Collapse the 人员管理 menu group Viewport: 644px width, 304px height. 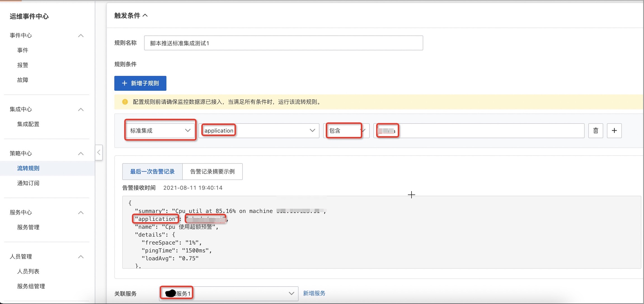click(81, 256)
